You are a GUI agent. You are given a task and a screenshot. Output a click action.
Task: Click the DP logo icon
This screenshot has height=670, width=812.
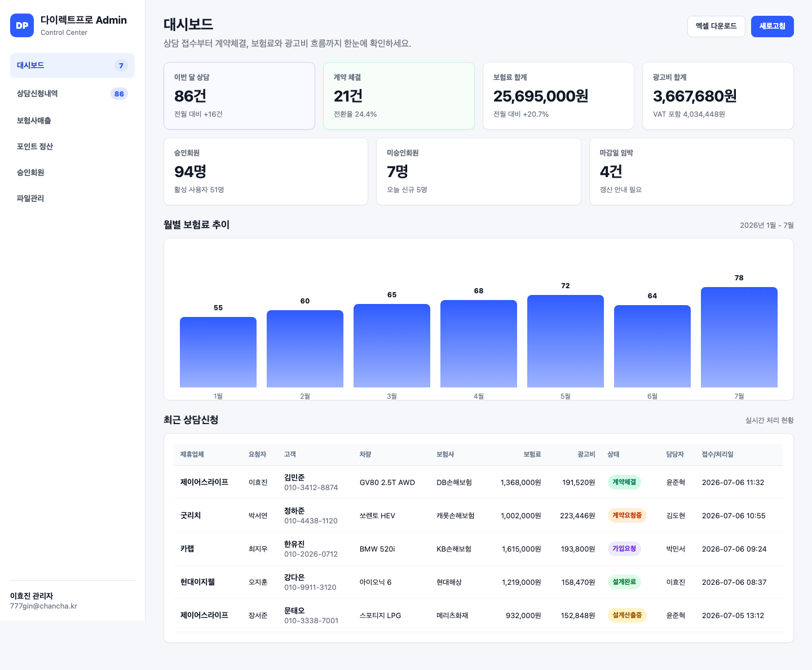coord(22,25)
